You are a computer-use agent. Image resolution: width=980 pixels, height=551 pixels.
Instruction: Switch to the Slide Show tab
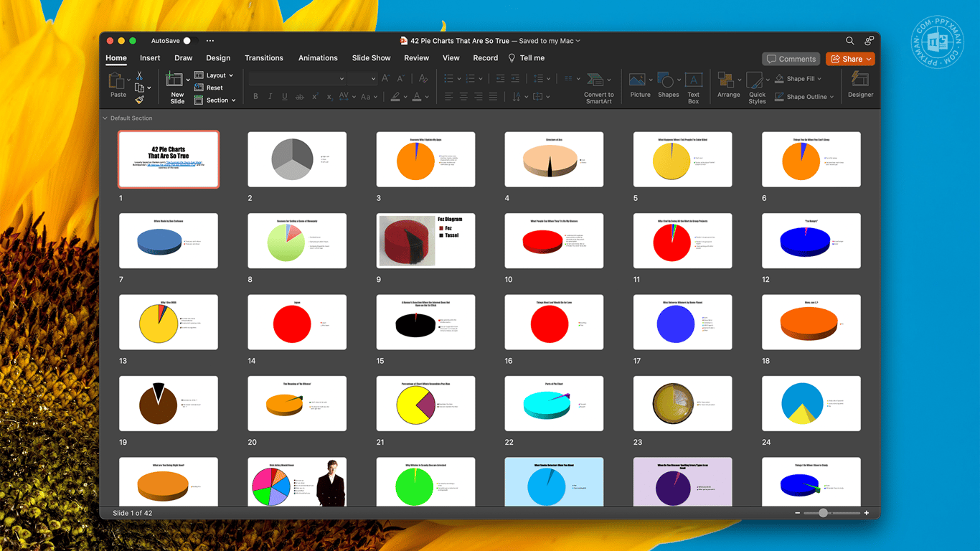pyautogui.click(x=372, y=58)
